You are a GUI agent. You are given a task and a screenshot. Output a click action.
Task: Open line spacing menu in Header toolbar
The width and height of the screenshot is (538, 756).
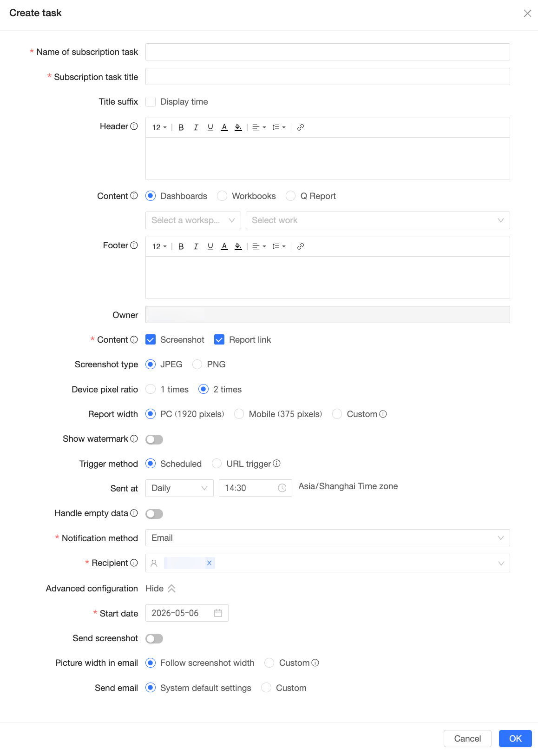[x=279, y=127]
